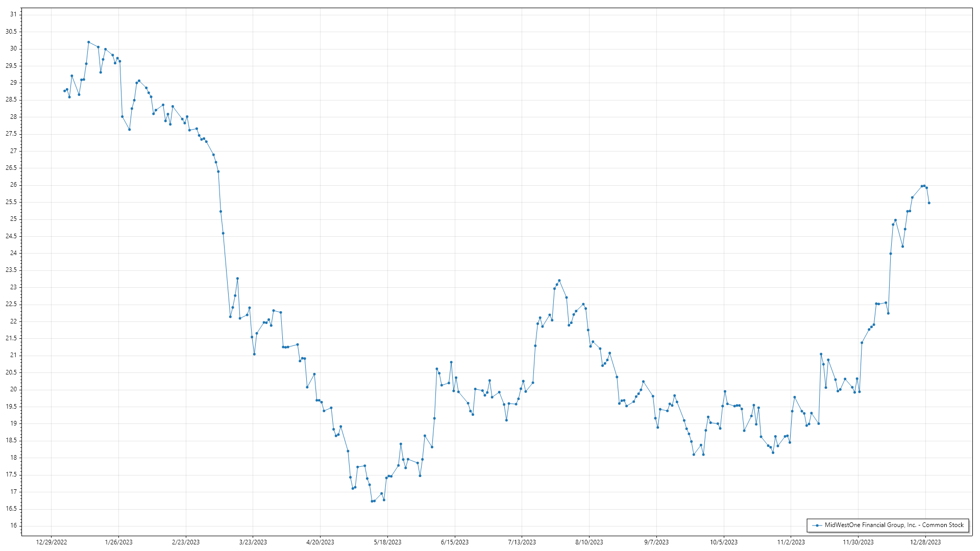Image resolution: width=980 pixels, height=551 pixels.
Task: Click the late-July peak point above 23
Action: click(x=559, y=281)
